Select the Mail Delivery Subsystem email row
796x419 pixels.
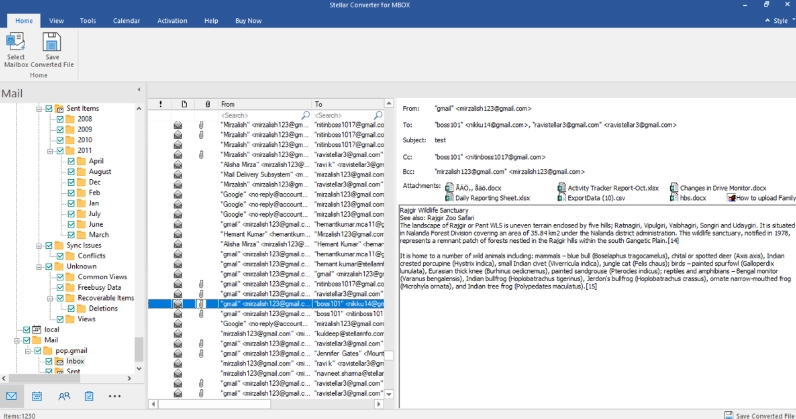click(266, 174)
